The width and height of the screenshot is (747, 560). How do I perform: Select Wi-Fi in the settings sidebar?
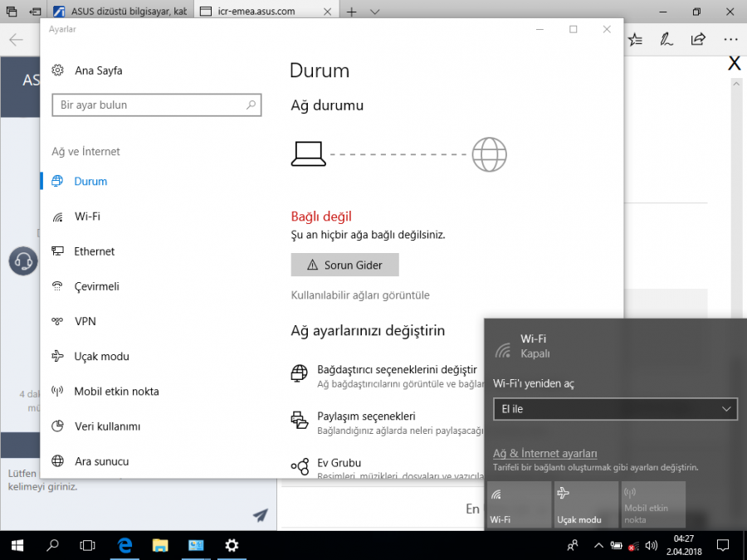pyautogui.click(x=87, y=217)
